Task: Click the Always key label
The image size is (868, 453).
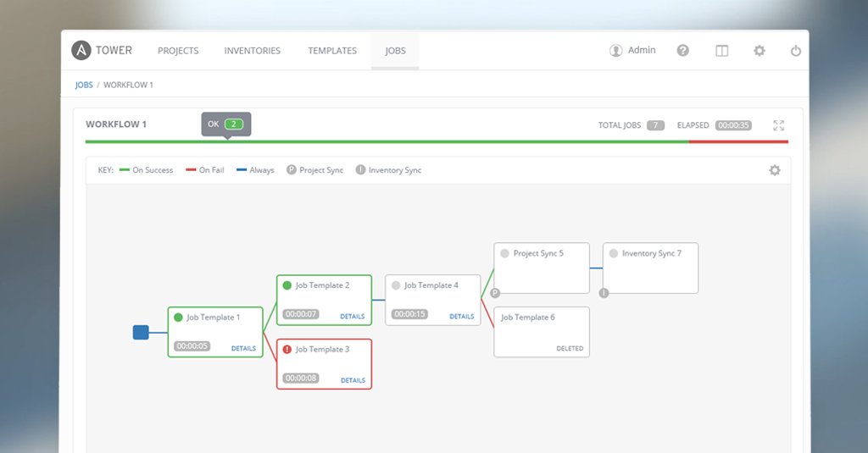Action: click(262, 170)
